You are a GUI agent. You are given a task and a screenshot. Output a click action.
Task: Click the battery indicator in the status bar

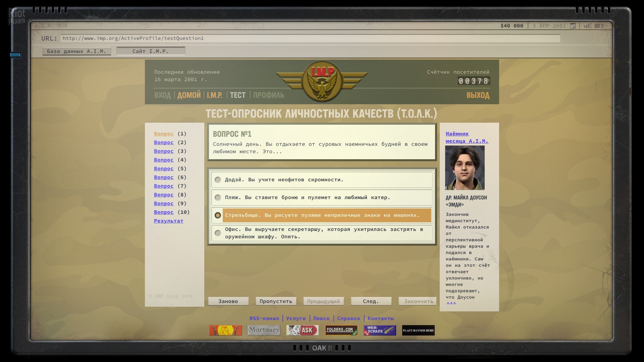pos(599,25)
